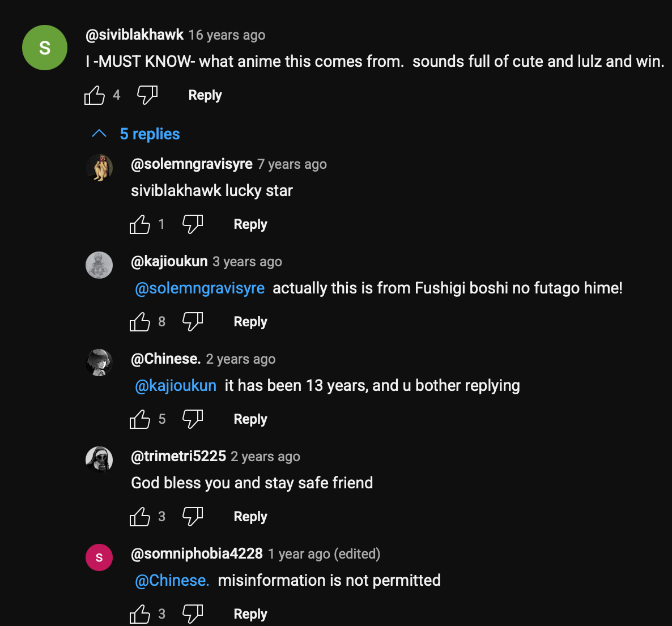
Task: Thumbs up @kajioukun's Fushigi boshi reply
Action: pos(140,322)
